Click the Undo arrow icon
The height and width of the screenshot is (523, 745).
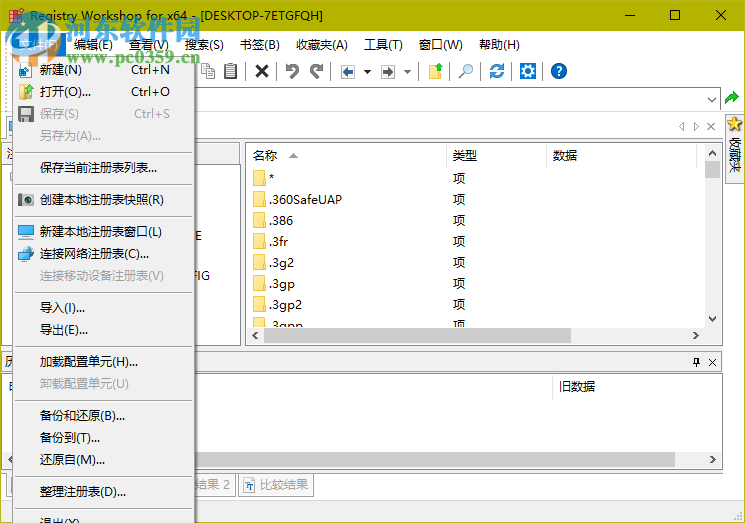coord(292,71)
